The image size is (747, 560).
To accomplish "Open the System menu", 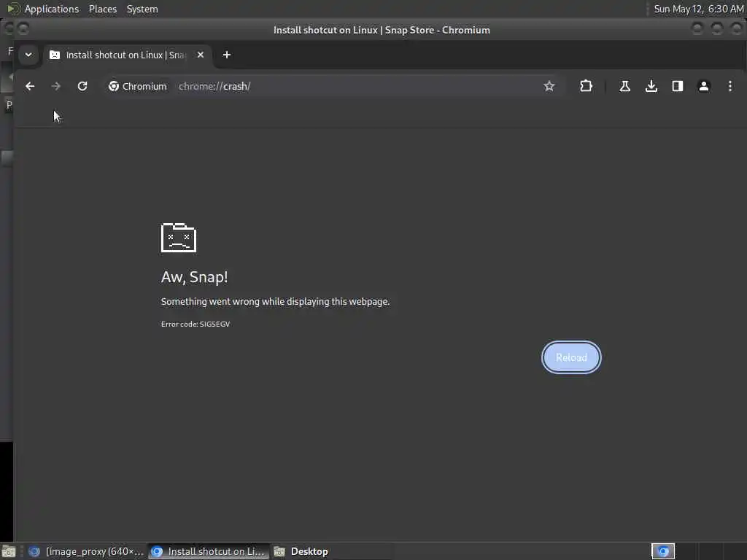I will (142, 9).
